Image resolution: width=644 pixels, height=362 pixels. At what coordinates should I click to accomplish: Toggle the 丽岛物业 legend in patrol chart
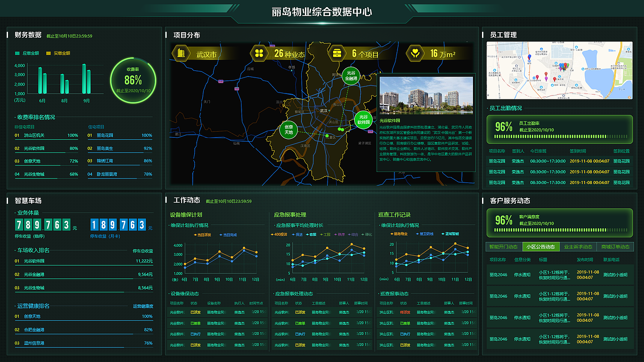[x=399, y=234]
